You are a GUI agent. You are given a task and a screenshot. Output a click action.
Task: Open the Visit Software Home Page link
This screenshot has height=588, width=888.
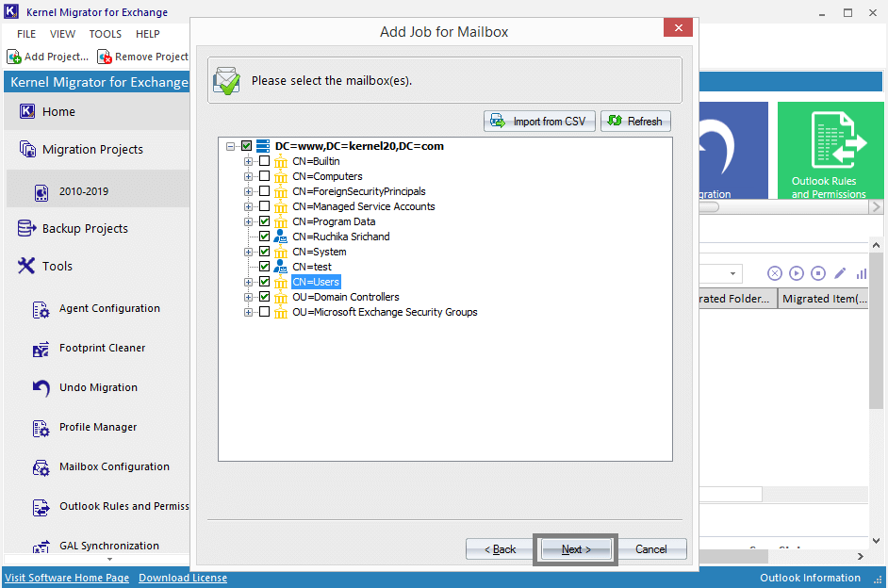click(x=67, y=578)
